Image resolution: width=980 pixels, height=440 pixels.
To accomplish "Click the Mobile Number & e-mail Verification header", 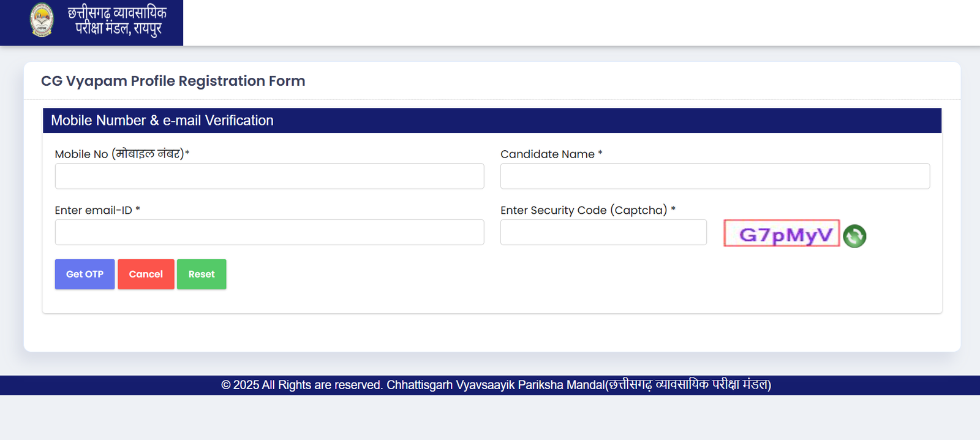I will coord(162,121).
